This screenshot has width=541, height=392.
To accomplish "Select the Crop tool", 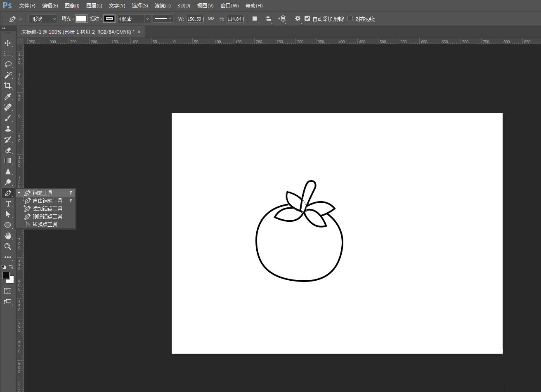I will point(7,86).
